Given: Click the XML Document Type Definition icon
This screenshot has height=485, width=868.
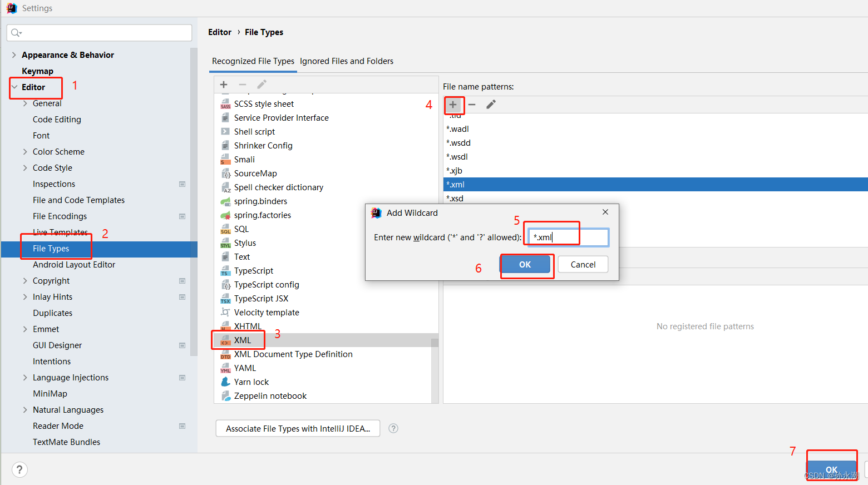Looking at the screenshot, I should pos(225,354).
